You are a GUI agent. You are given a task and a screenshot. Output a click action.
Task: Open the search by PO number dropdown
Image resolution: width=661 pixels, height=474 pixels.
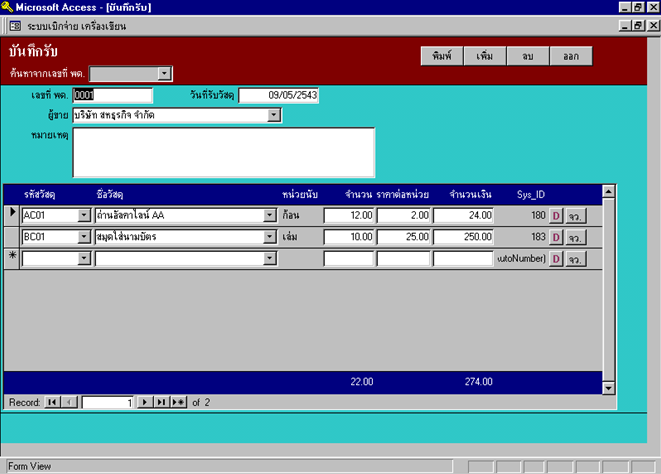tap(164, 74)
